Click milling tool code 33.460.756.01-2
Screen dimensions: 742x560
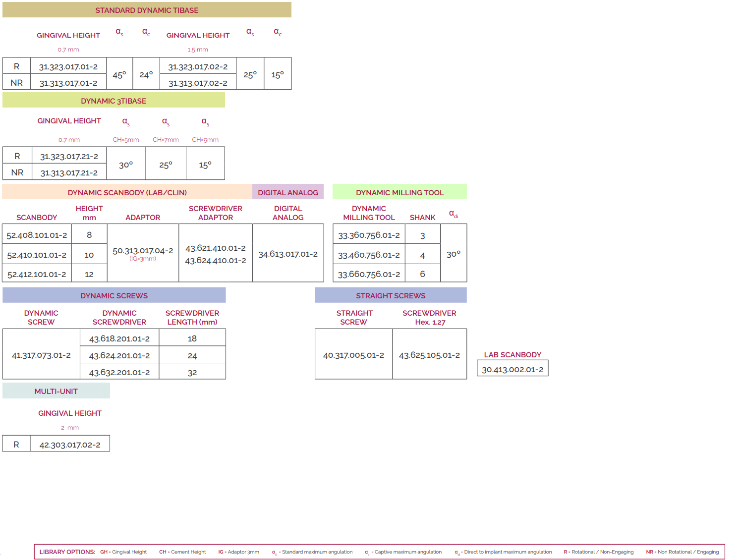click(369, 255)
